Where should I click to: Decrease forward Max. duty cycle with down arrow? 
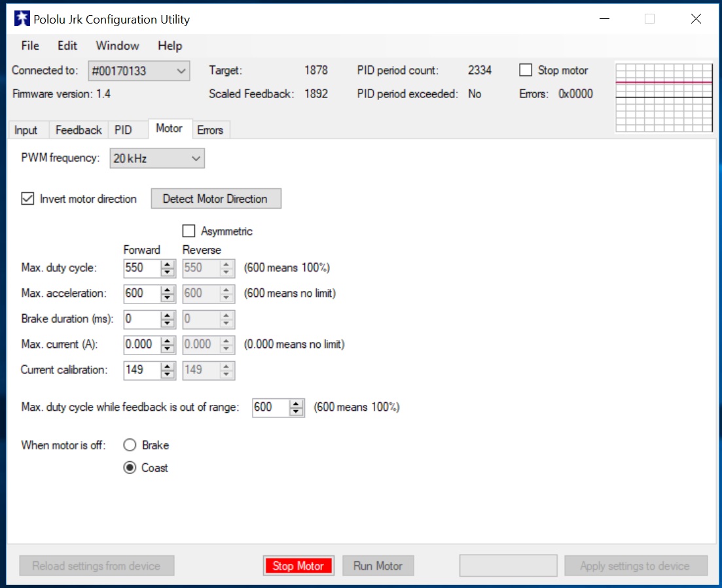coord(168,272)
